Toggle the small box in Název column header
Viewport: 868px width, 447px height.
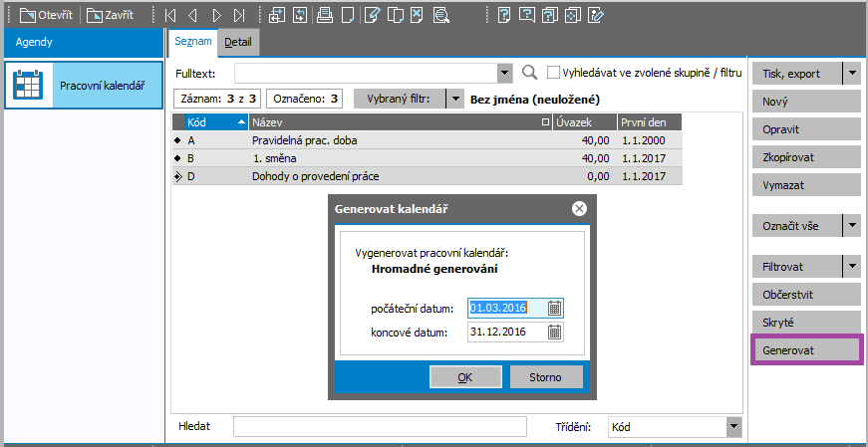[544, 122]
